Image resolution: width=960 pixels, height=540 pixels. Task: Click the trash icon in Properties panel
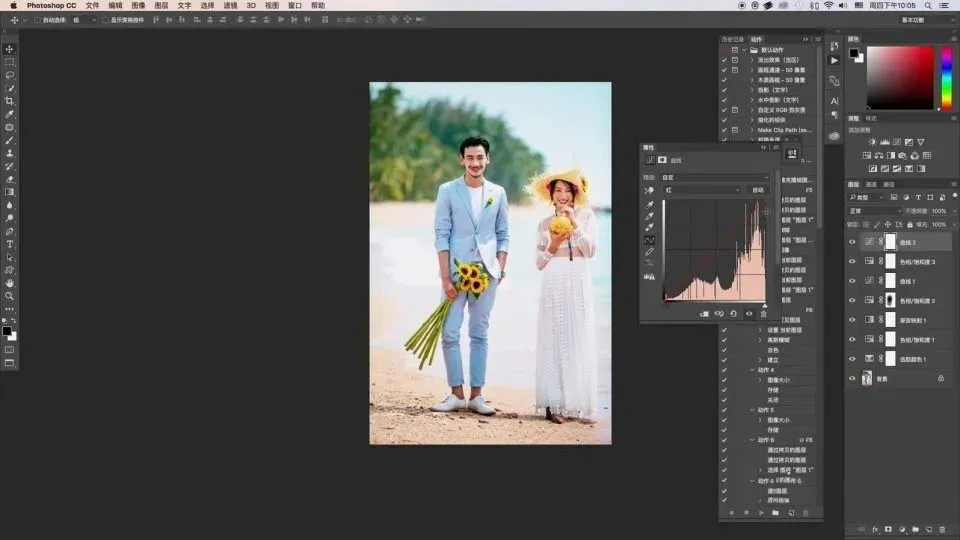[764, 313]
